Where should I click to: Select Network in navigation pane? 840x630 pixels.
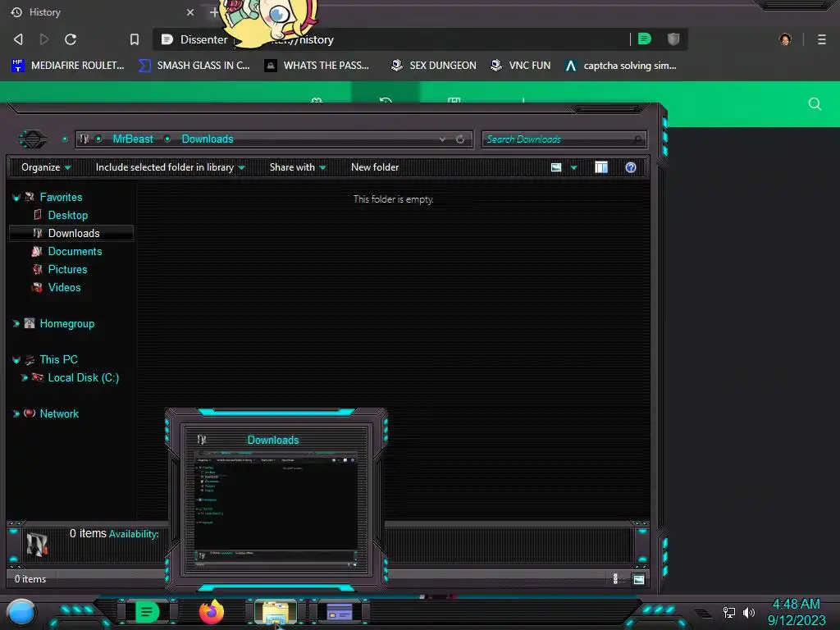tap(59, 413)
